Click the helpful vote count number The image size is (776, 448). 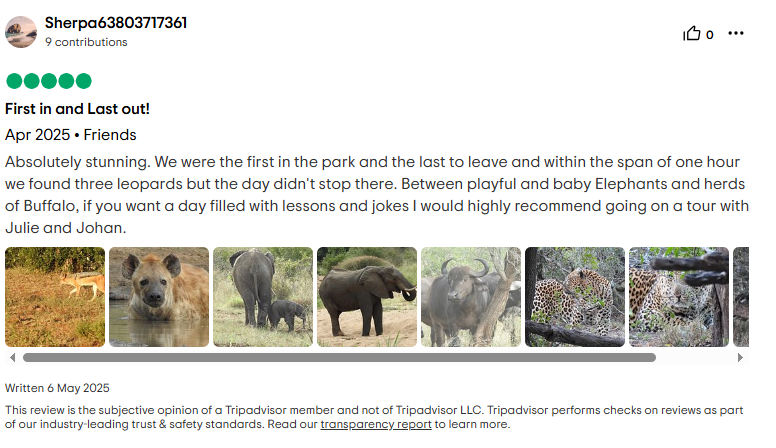(x=710, y=34)
